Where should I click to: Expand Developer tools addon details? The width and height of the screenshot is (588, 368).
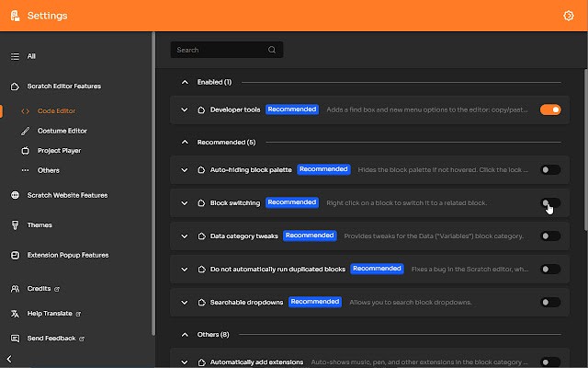click(184, 110)
